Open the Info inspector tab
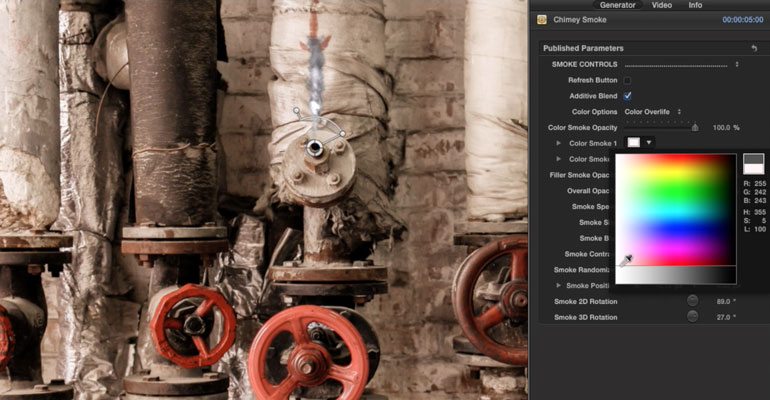Viewport: 770px width, 400px height. [695, 5]
